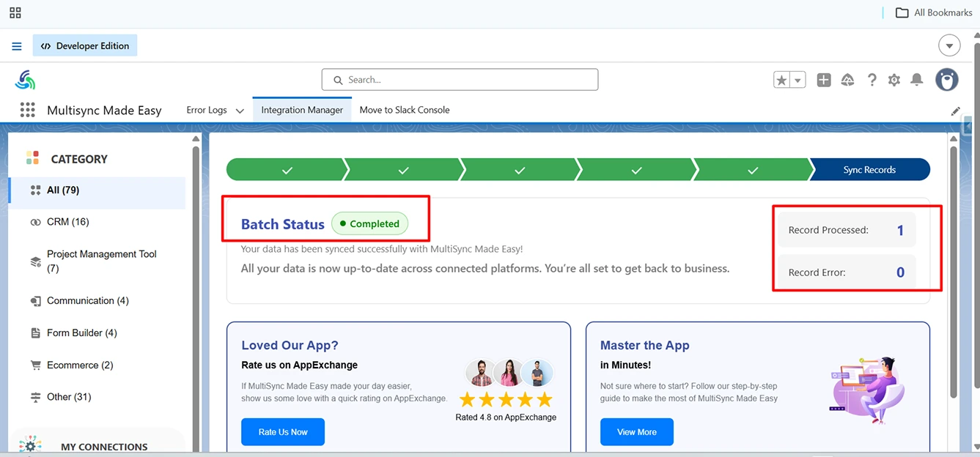This screenshot has width=980, height=457.
Task: Click the fifth completed progress step
Action: (x=753, y=170)
